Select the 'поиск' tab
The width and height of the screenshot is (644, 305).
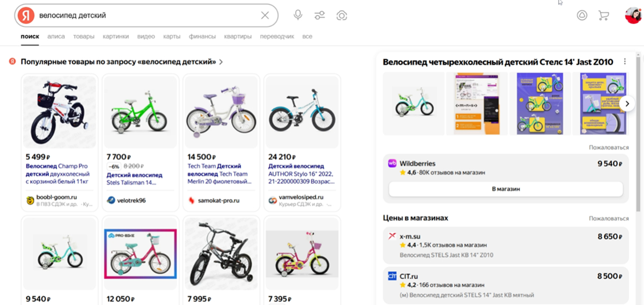[30, 36]
